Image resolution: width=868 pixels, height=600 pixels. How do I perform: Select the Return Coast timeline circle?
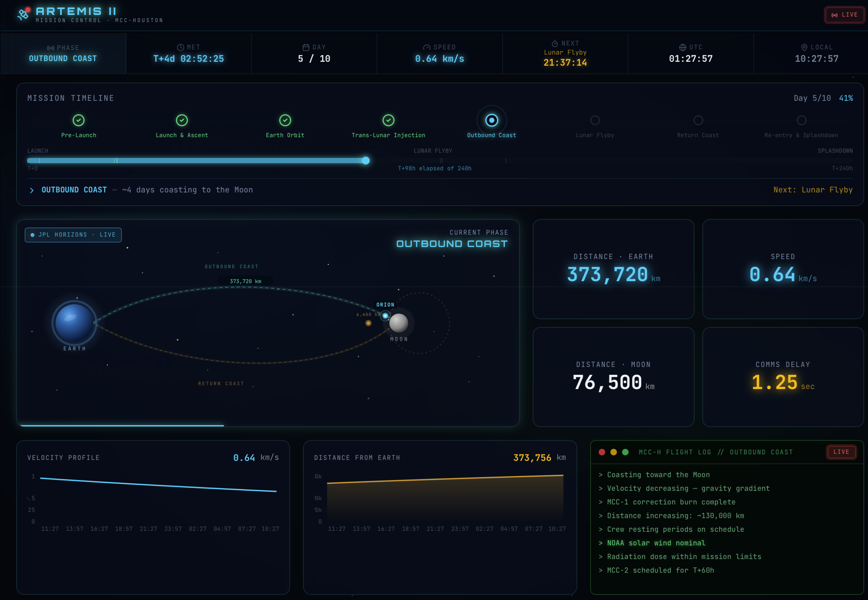(x=698, y=120)
